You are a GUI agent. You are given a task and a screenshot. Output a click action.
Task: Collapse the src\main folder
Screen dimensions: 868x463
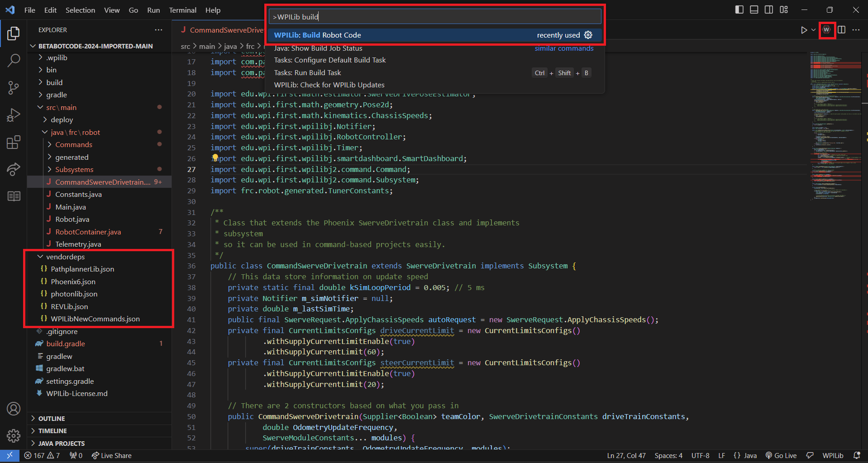[x=61, y=107]
